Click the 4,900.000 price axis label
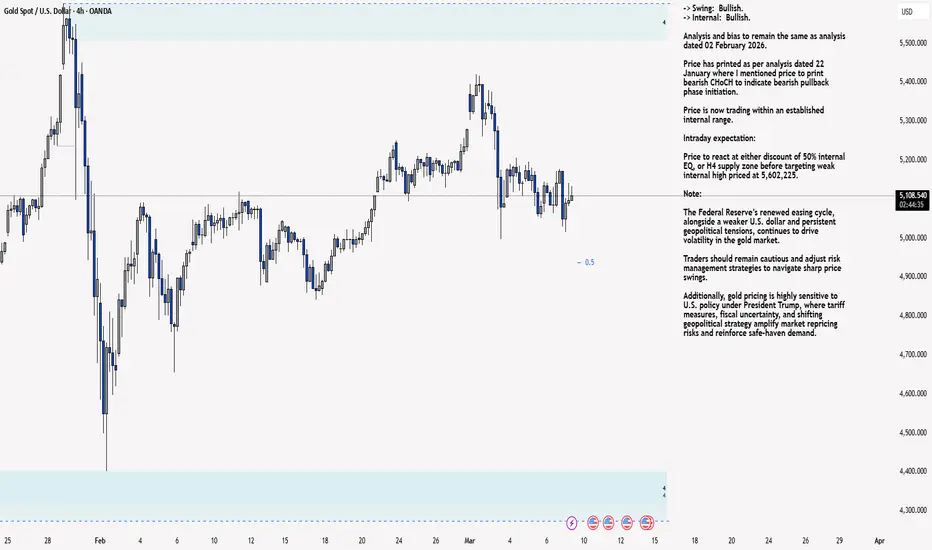 913,276
